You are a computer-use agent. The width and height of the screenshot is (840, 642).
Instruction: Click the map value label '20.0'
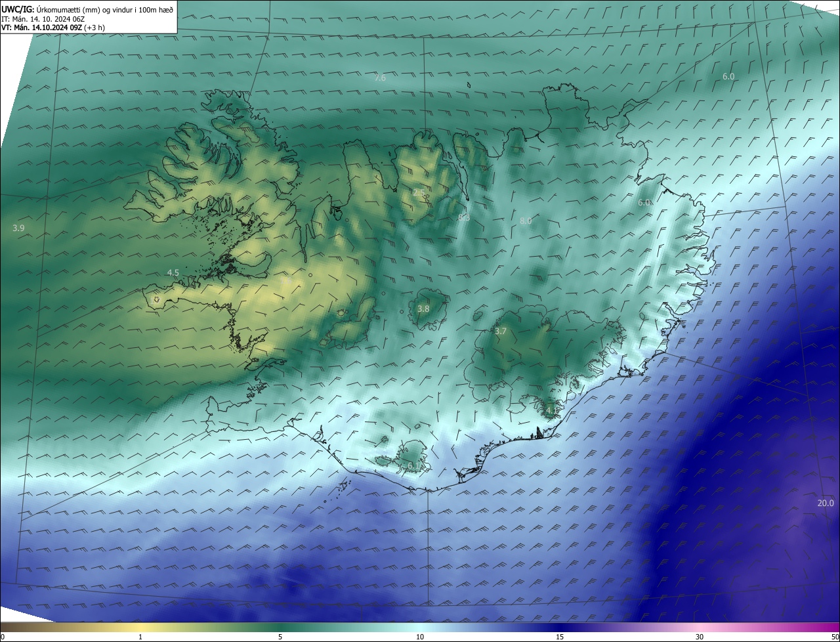tap(826, 503)
